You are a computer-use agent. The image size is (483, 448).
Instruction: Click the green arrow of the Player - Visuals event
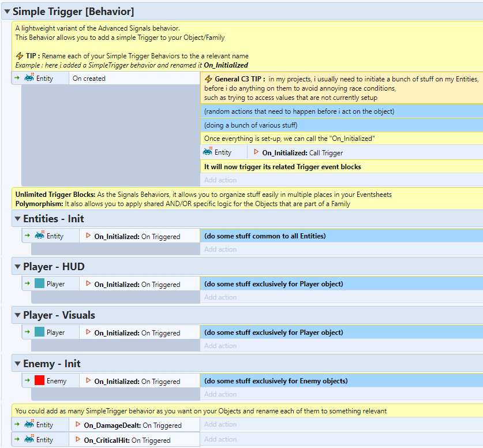click(28, 332)
